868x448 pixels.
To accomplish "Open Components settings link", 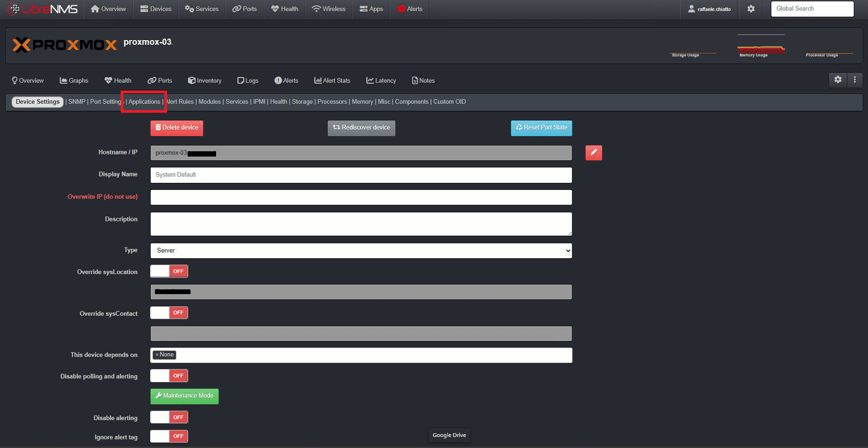I will (412, 102).
